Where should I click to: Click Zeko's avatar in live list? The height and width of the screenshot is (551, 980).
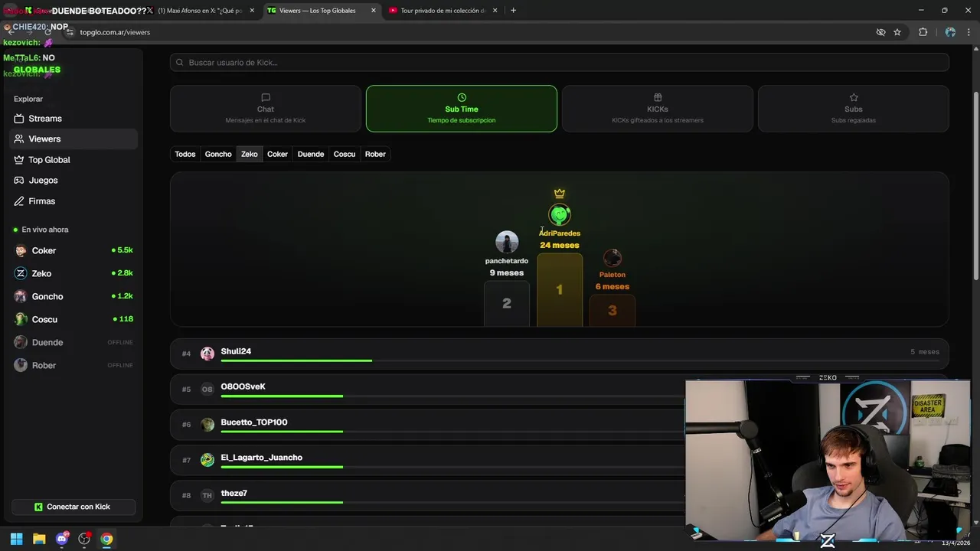21,273
